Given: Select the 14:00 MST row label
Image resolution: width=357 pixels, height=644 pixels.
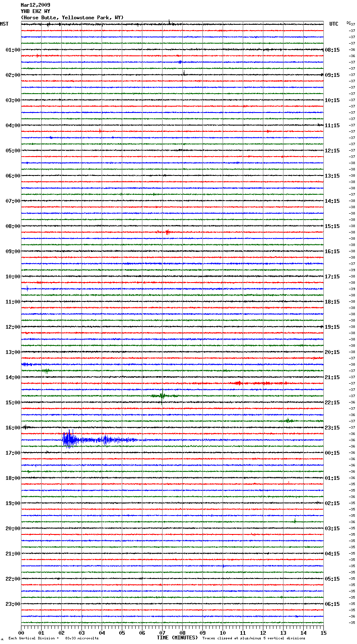Looking at the screenshot, I should (13, 377).
